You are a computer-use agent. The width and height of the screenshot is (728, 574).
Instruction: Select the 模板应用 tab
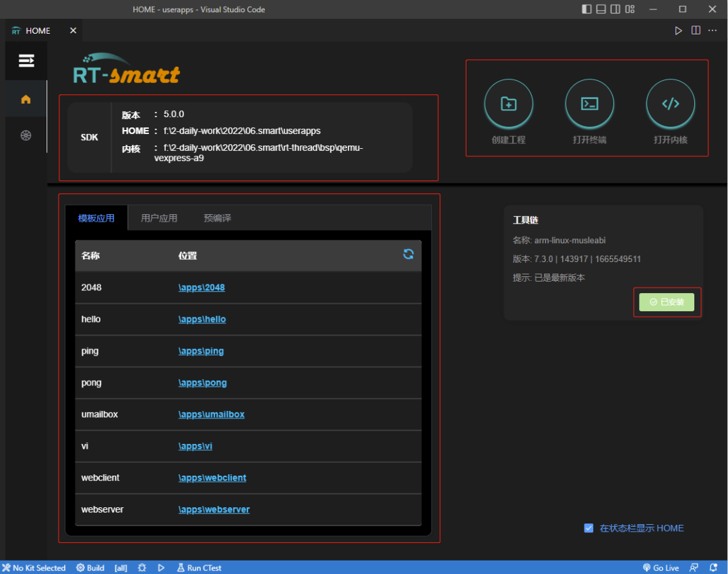(x=96, y=218)
